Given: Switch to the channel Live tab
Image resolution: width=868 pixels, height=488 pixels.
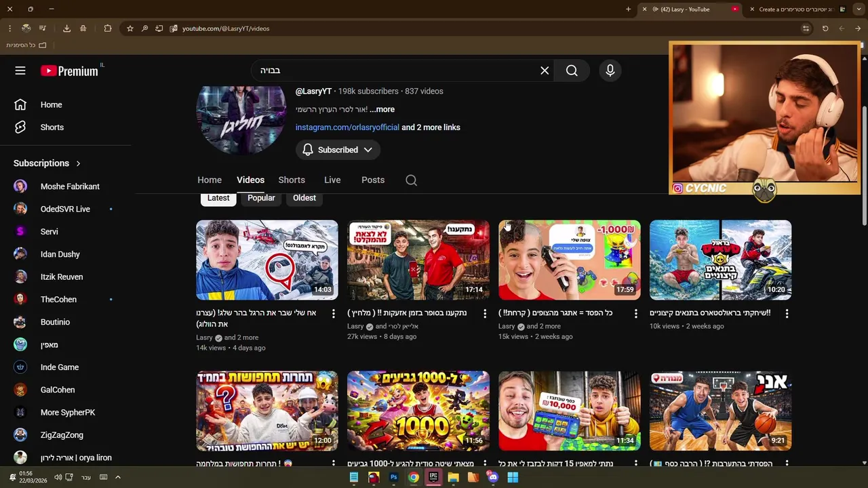Looking at the screenshot, I should click(332, 180).
